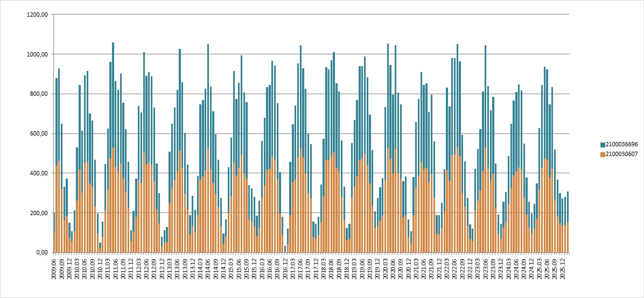Click the 1000,00 y-axis label
This screenshot has width=644, height=298.
pos(37,54)
